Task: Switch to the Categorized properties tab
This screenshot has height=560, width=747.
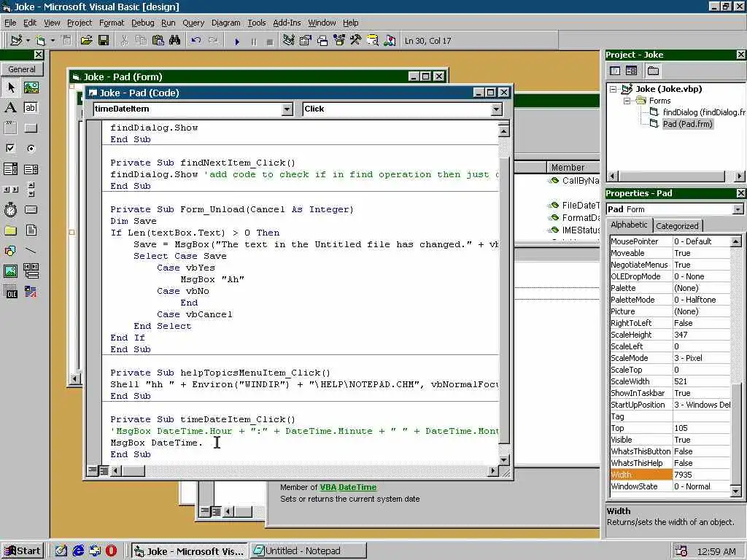Action: [x=677, y=226]
